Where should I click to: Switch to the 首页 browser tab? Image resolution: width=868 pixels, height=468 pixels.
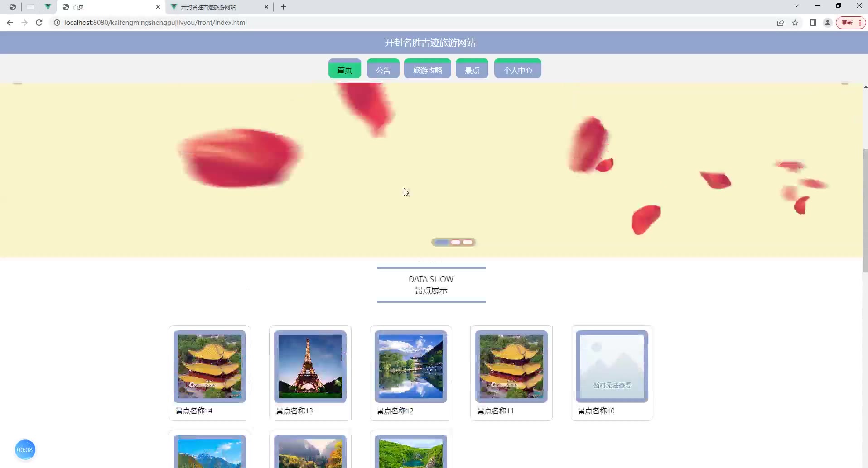point(111,7)
